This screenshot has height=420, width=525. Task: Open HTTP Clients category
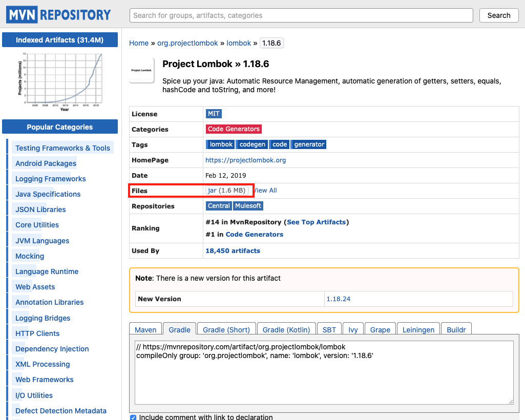[37, 333]
